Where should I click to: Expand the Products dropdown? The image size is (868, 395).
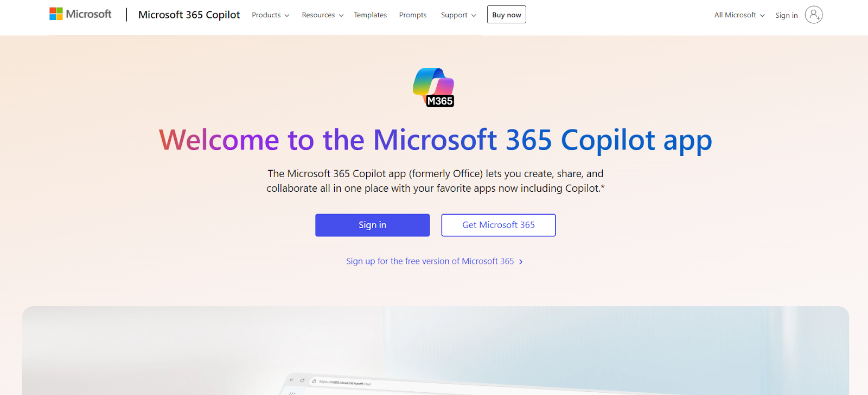tap(270, 15)
